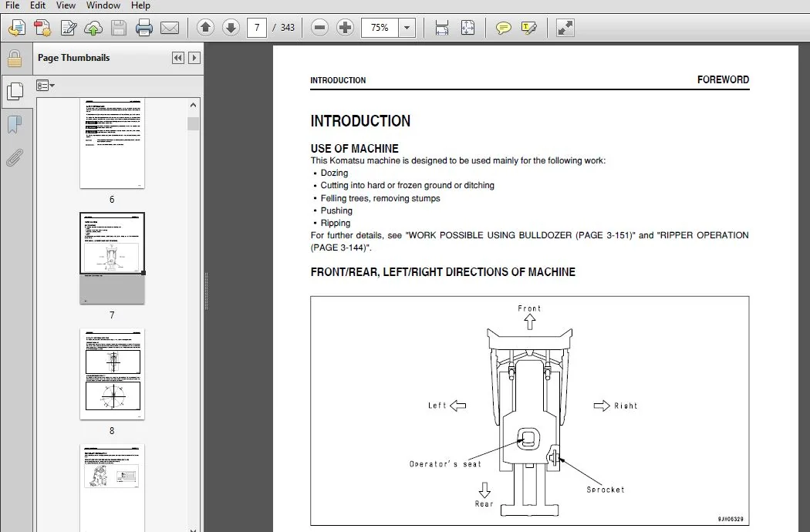Click the upload to cloud icon
This screenshot has height=532, width=810.
[x=93, y=28]
